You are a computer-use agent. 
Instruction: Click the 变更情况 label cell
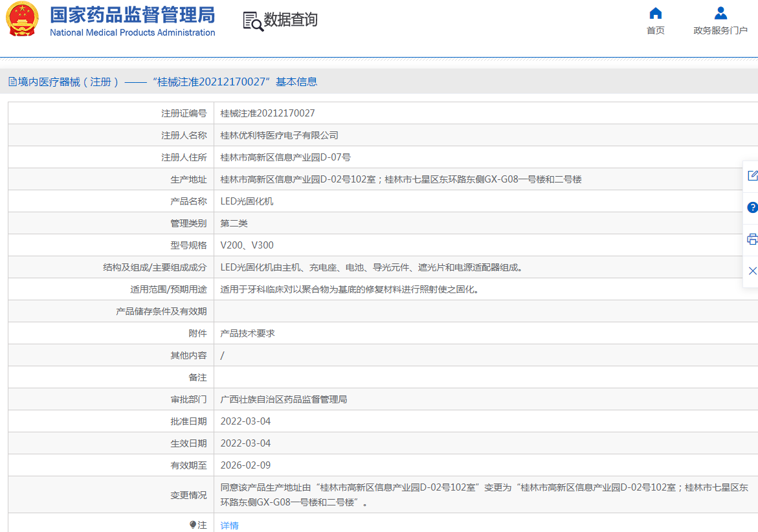pyautogui.click(x=111, y=495)
